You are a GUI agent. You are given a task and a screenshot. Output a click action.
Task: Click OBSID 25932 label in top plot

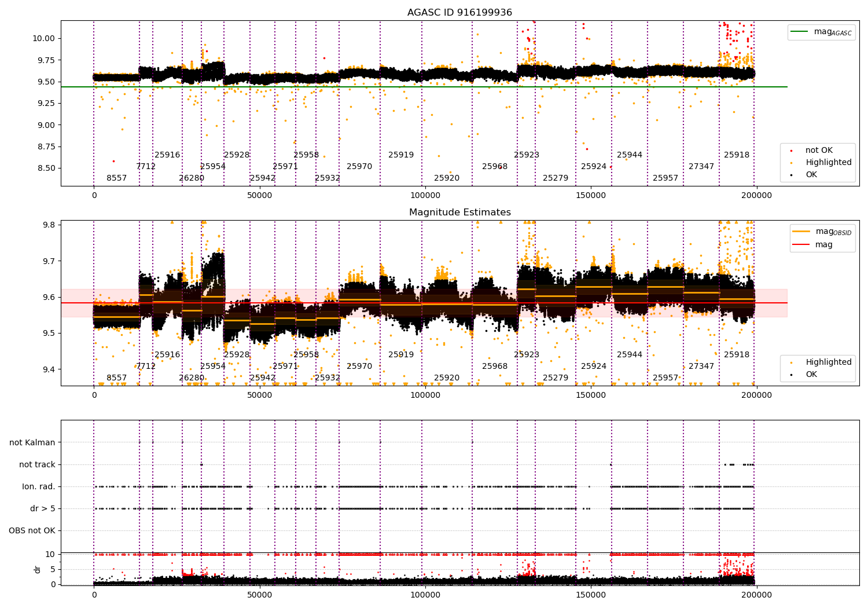click(x=328, y=178)
